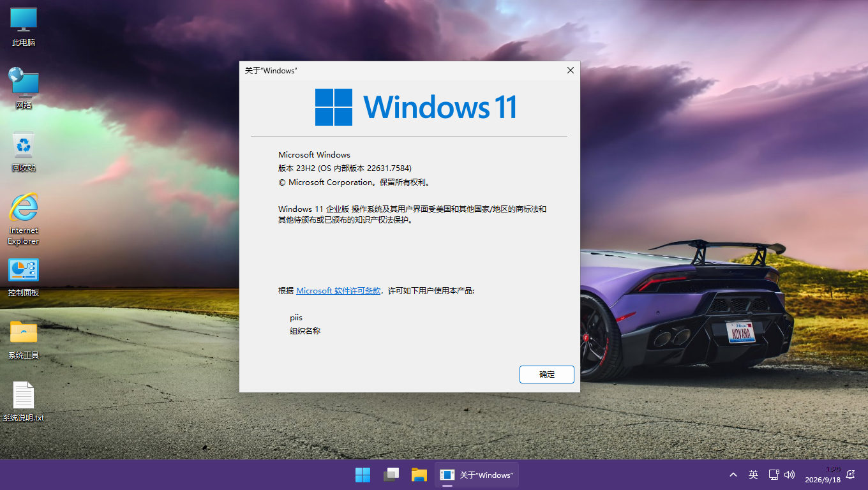Click the 确定 button
The width and height of the screenshot is (868, 490).
[x=547, y=375]
